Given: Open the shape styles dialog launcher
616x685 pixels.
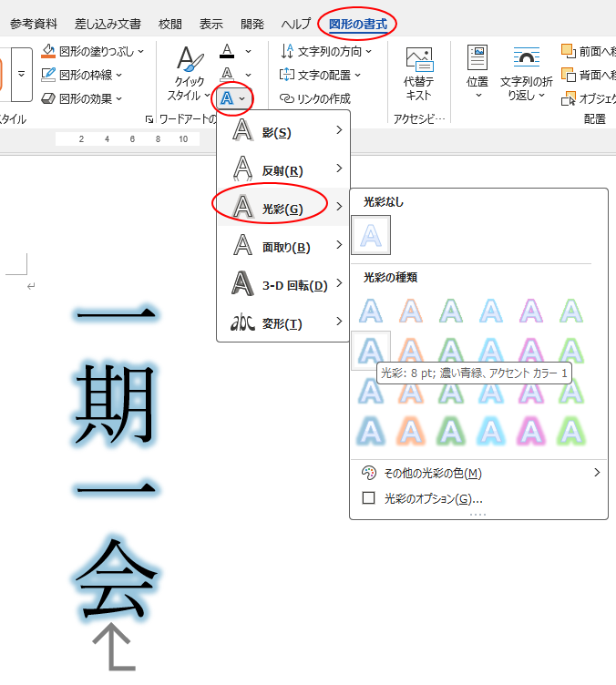Looking at the screenshot, I should (149, 119).
